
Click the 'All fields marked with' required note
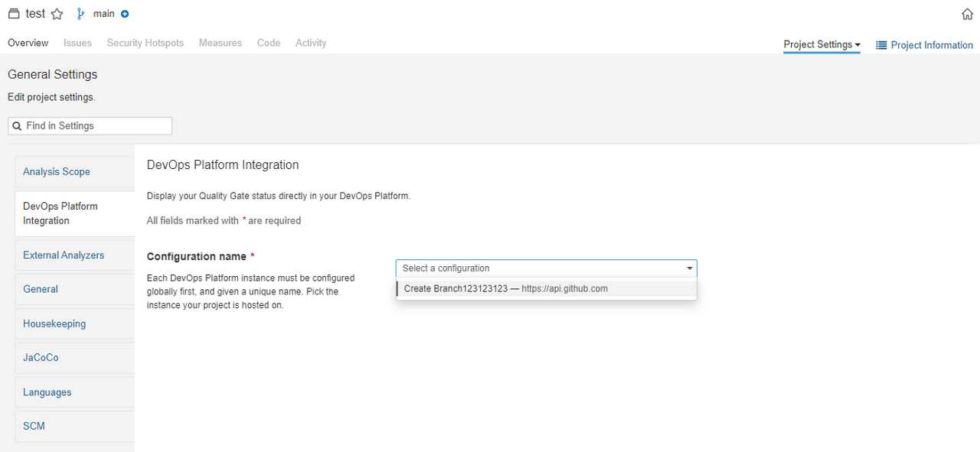pos(224,220)
